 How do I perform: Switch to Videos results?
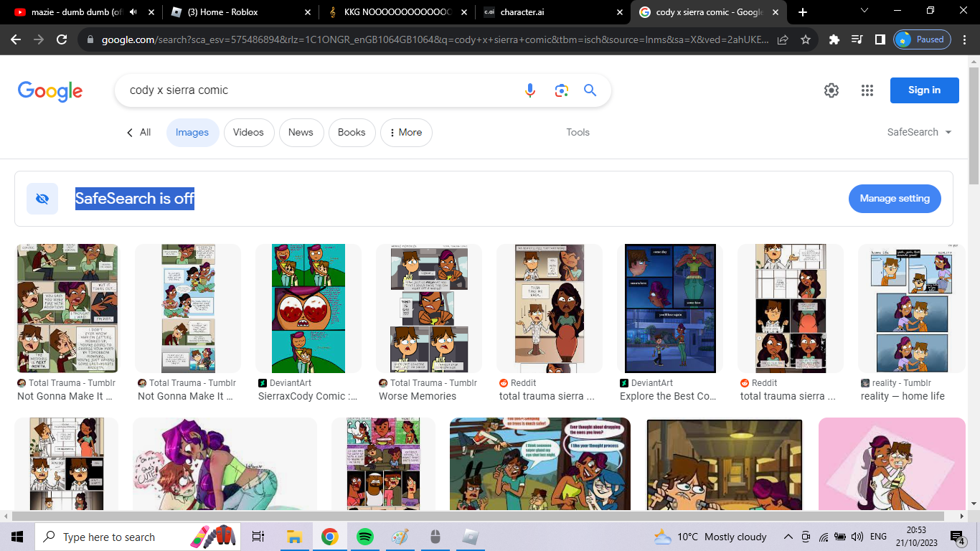(248, 133)
